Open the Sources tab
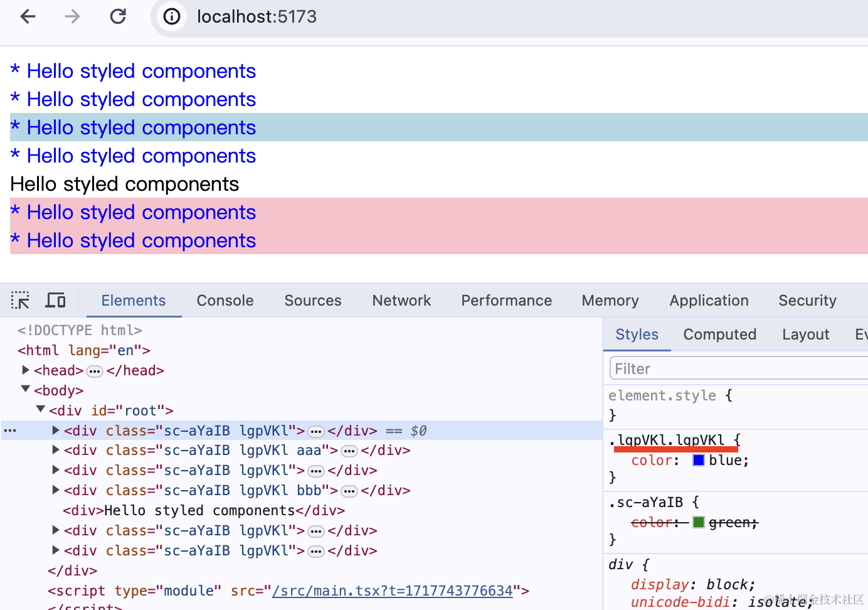The image size is (868, 610). coord(313,301)
